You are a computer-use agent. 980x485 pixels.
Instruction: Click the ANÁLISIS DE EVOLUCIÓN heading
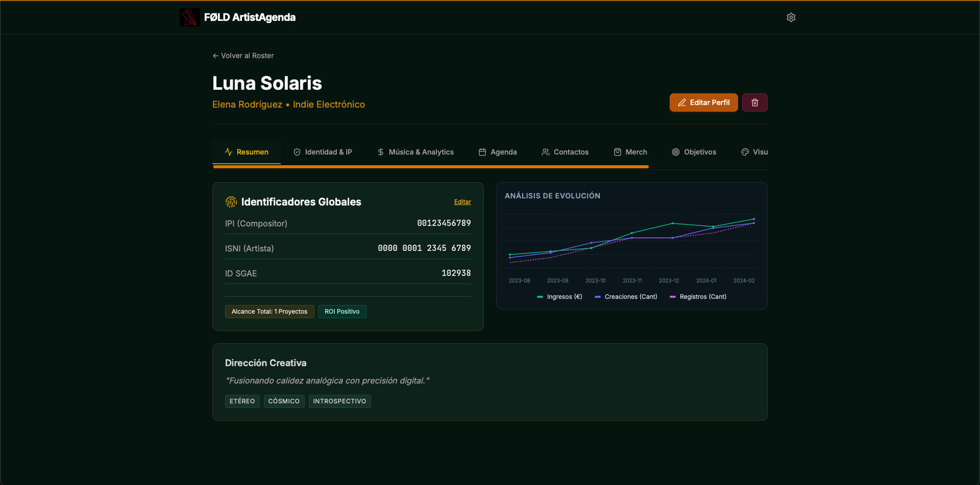[552, 196]
